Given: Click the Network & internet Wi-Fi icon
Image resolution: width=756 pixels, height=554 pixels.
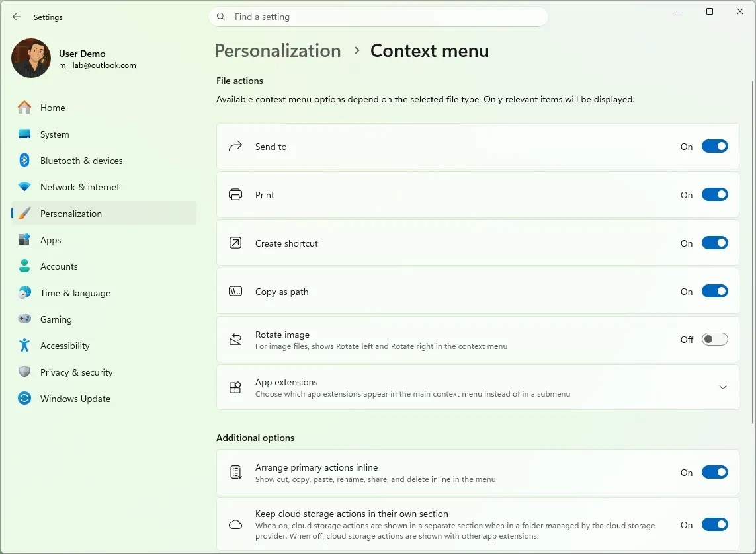Looking at the screenshot, I should pyautogui.click(x=24, y=187).
